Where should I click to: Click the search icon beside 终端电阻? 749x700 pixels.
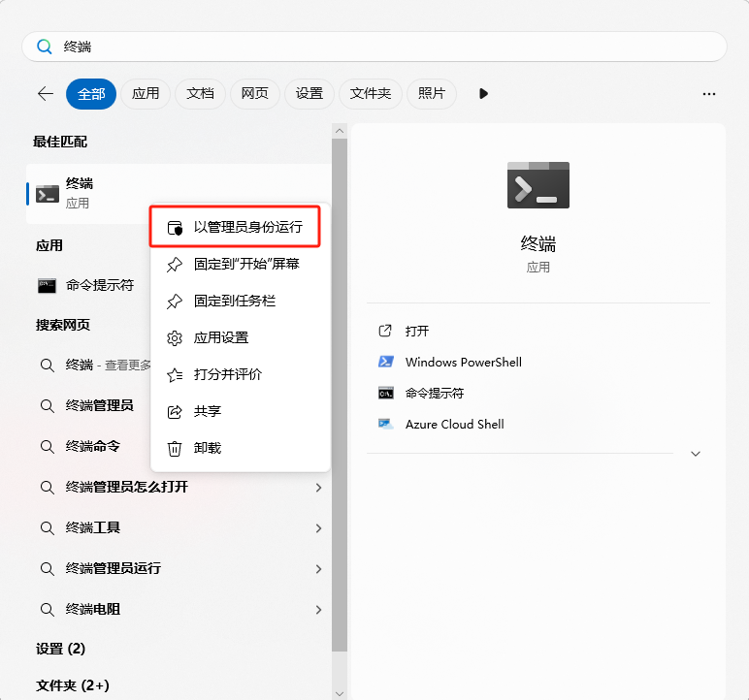pos(48,610)
